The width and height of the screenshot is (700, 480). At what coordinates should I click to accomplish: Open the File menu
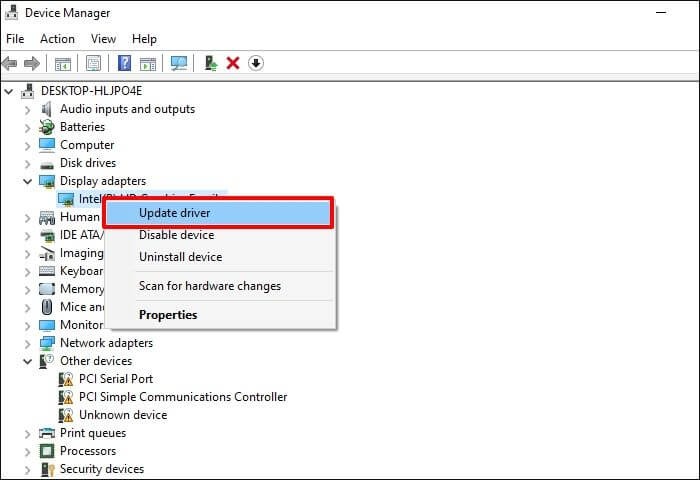tap(15, 39)
